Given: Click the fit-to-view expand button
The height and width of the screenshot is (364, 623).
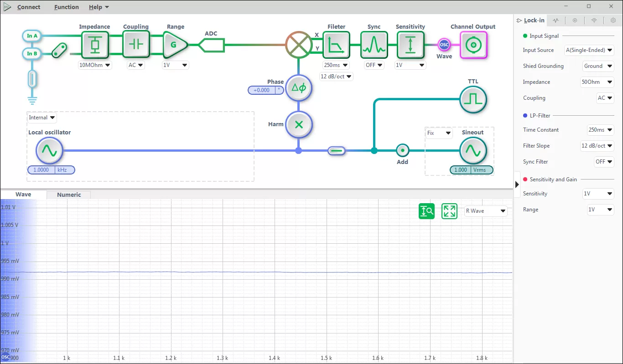Looking at the screenshot, I should click(450, 211).
